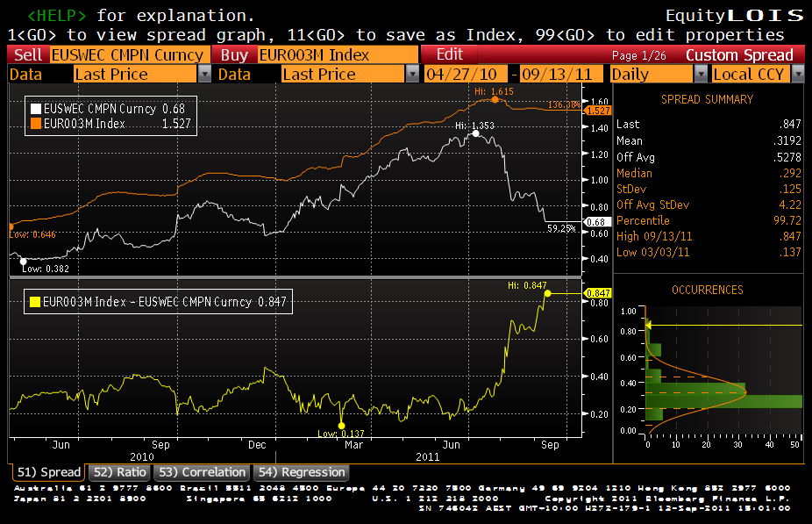The image size is (812, 524).
Task: Click the Hi: 1.353 white peak marker
Action: tap(476, 133)
